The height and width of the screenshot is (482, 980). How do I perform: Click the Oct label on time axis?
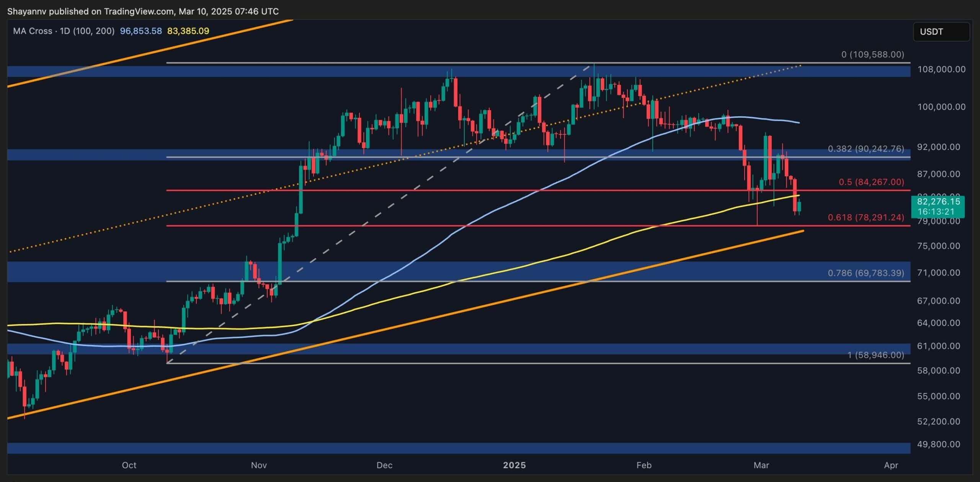129,465
